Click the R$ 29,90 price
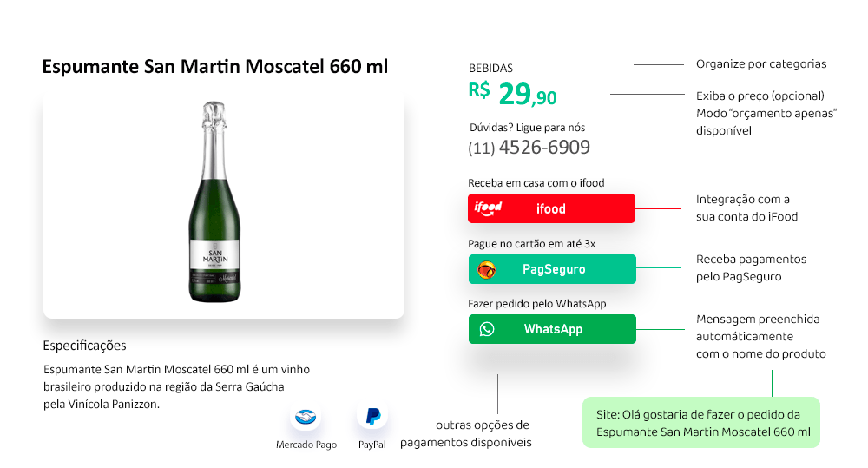868x468 pixels. (x=513, y=92)
